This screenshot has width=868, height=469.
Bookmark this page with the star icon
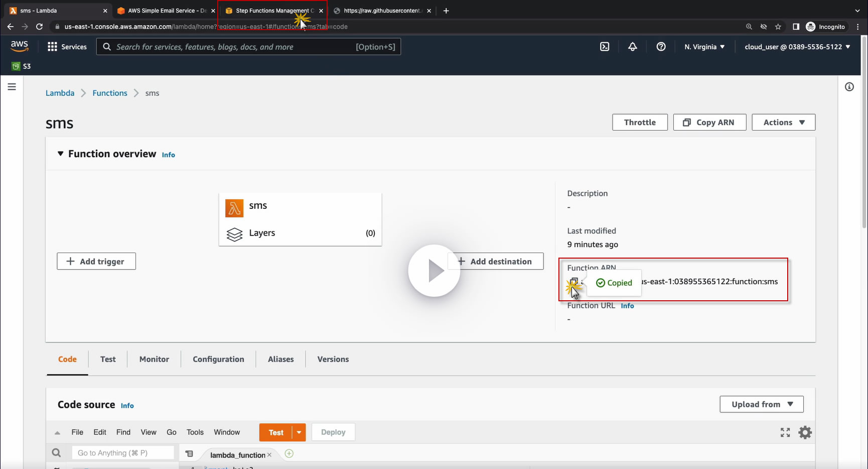coord(778,27)
